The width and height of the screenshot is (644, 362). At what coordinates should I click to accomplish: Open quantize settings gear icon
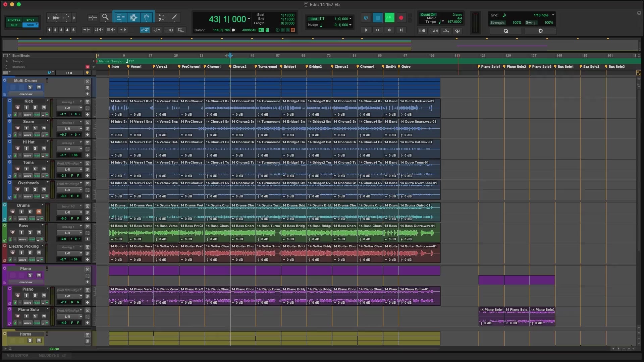(x=540, y=31)
